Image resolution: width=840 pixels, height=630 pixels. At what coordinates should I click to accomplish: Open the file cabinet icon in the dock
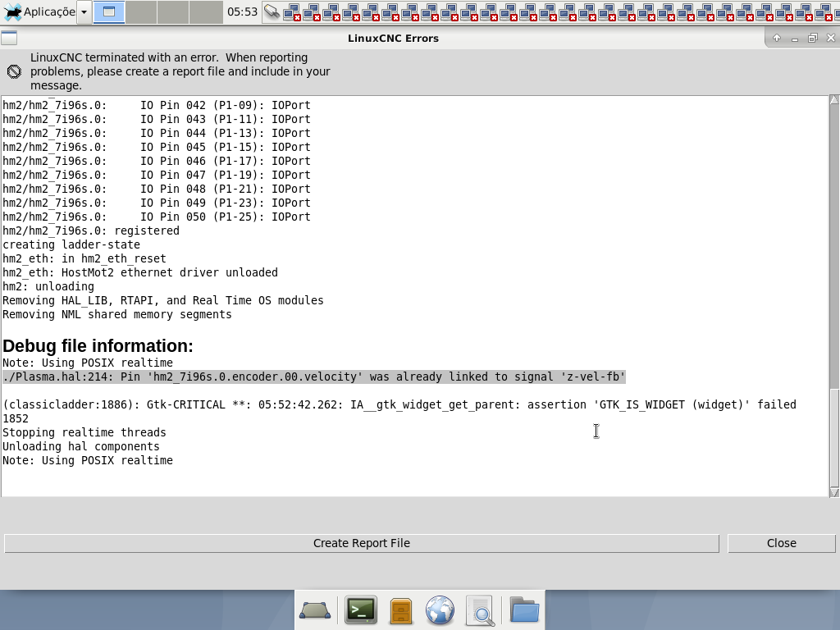pyautogui.click(x=400, y=610)
